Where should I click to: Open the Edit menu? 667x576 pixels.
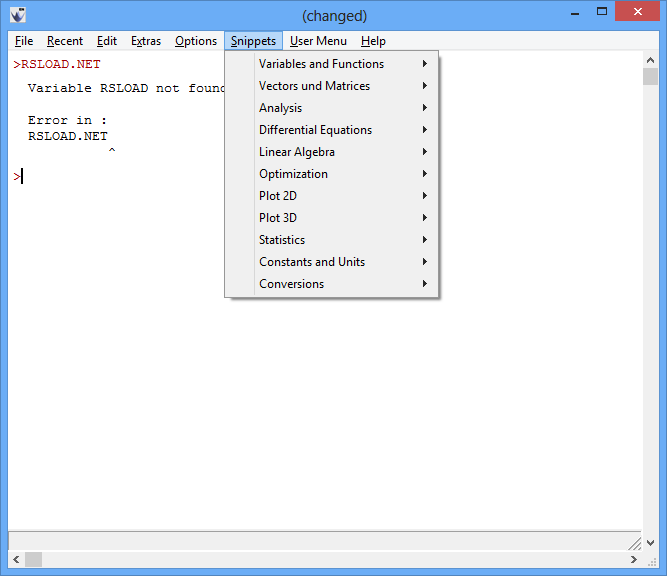click(x=106, y=41)
